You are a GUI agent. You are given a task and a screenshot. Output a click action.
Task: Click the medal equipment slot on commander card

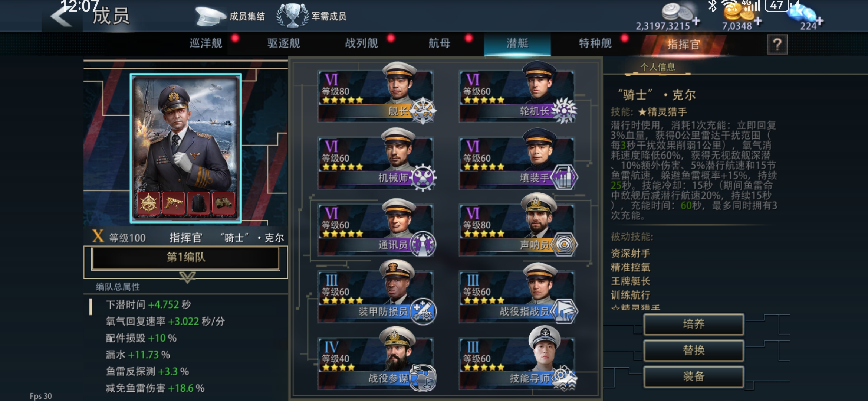[148, 203]
